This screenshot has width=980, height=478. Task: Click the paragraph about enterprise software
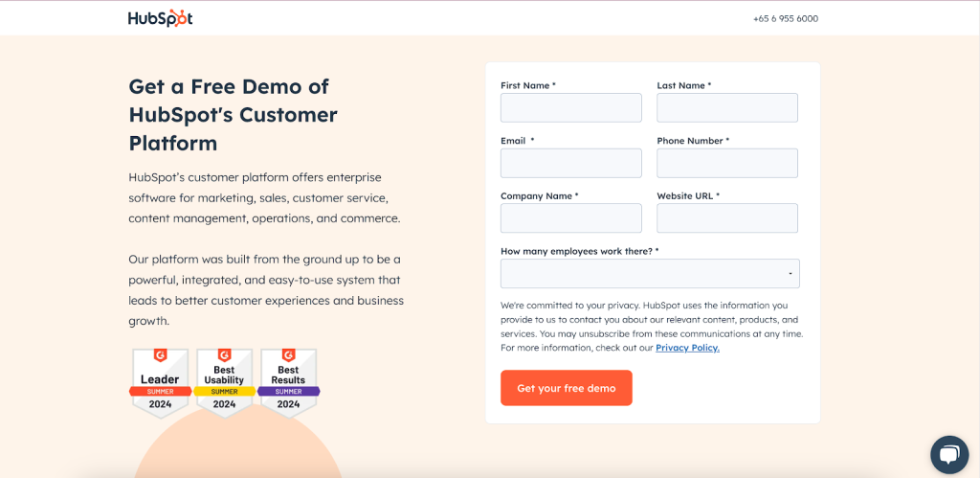tap(264, 197)
